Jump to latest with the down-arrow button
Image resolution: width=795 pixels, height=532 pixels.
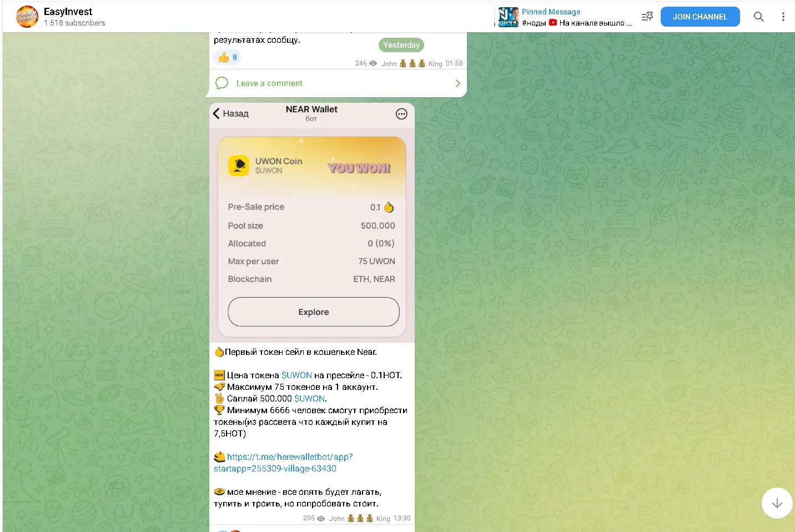[777, 503]
